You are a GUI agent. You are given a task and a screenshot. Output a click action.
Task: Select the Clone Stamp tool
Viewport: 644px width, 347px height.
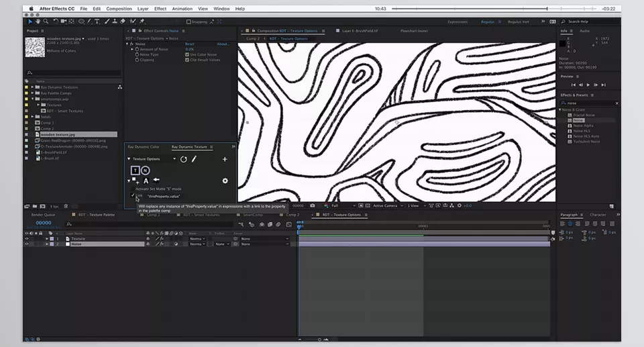[115, 21]
